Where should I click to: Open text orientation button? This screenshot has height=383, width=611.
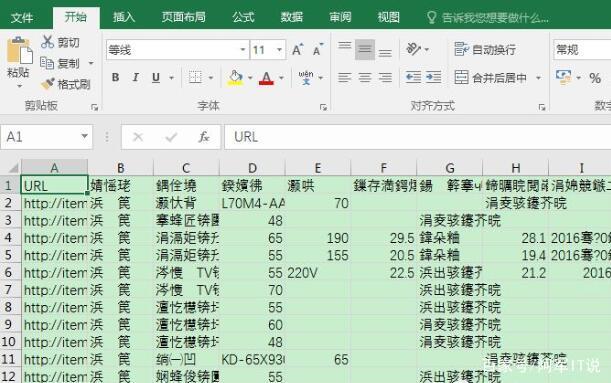point(413,49)
